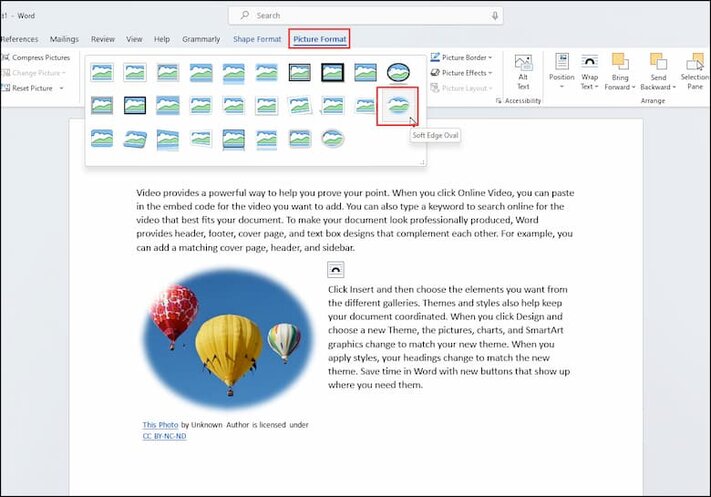711x497 pixels.
Task: Click Bring Forward icon
Action: [619, 62]
